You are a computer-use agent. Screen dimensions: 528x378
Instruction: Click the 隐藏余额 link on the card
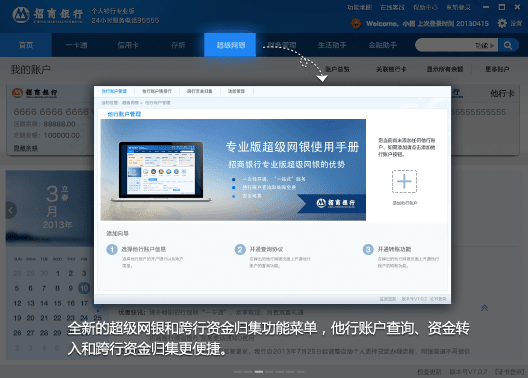[26, 148]
